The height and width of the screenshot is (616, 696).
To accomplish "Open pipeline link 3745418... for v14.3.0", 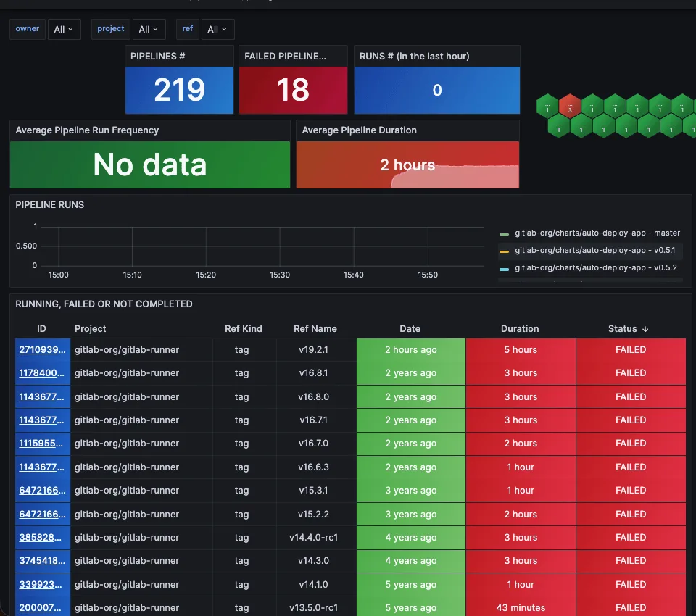I will 42,560.
